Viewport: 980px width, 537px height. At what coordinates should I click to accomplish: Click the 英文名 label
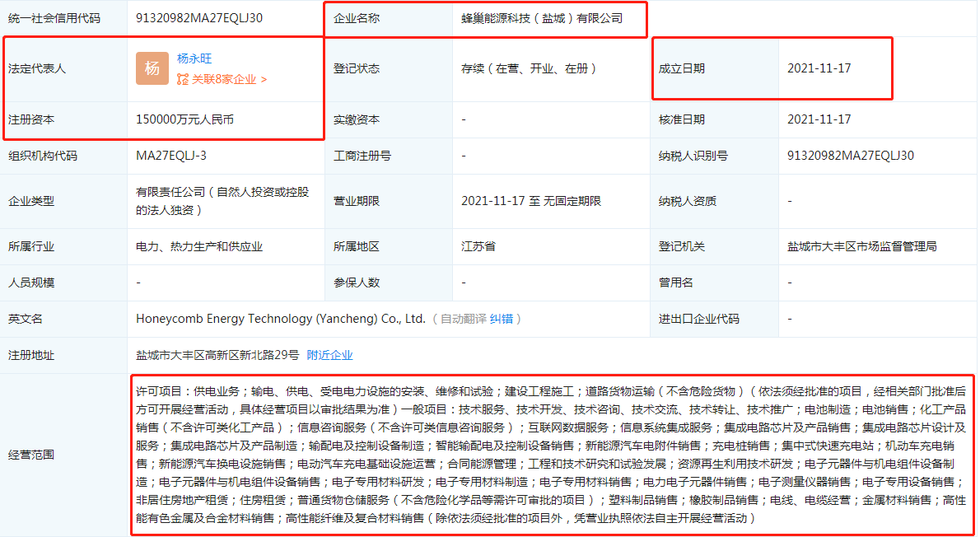tap(25, 319)
